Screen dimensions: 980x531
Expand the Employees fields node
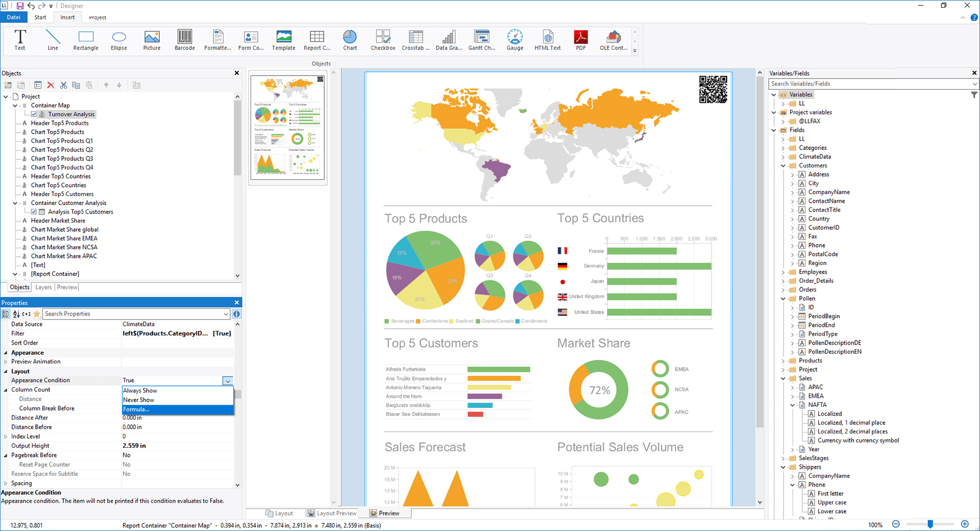coord(782,272)
